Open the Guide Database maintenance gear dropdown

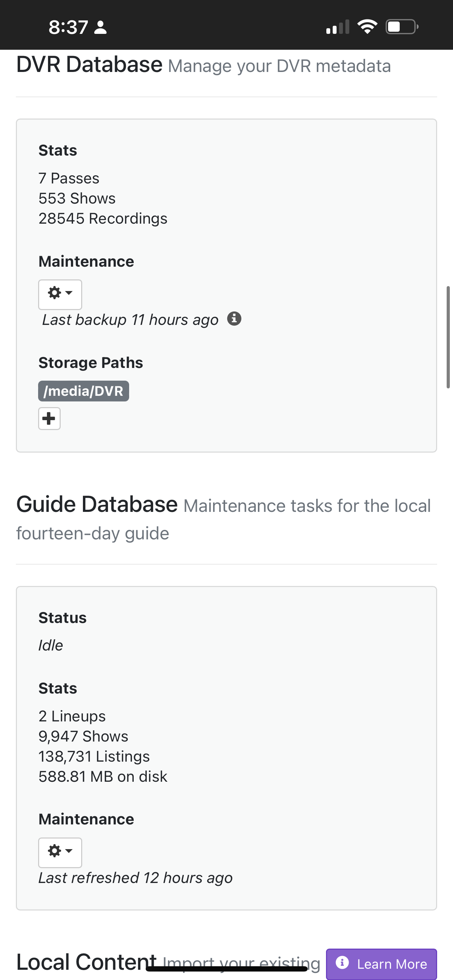pos(60,852)
